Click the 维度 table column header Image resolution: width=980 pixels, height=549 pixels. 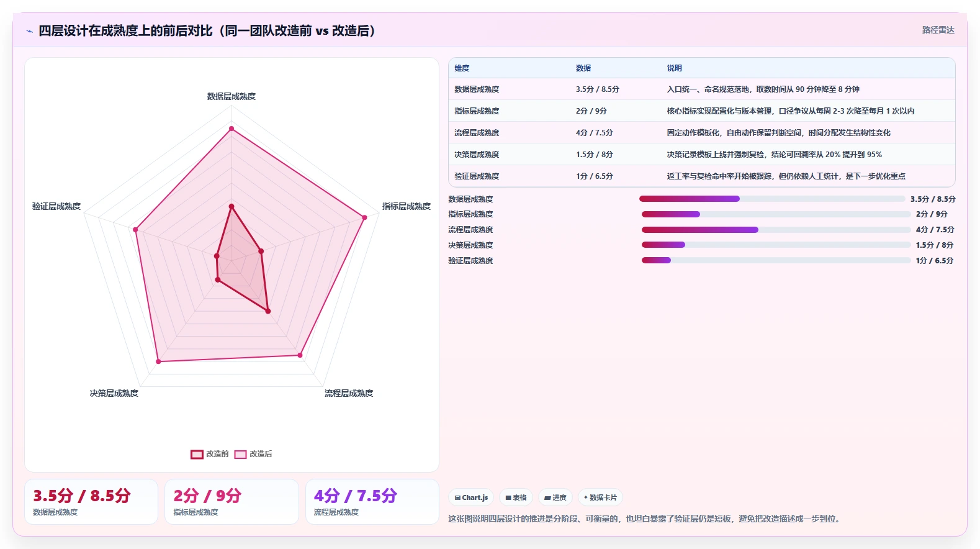462,68
